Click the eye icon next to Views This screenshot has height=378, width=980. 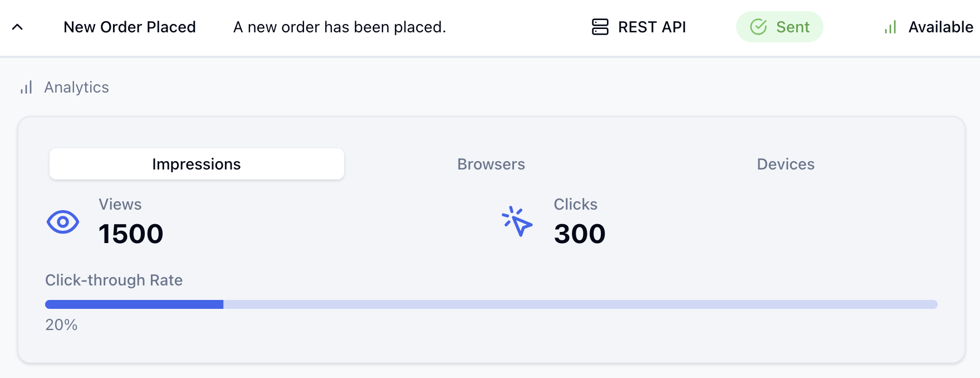point(63,222)
